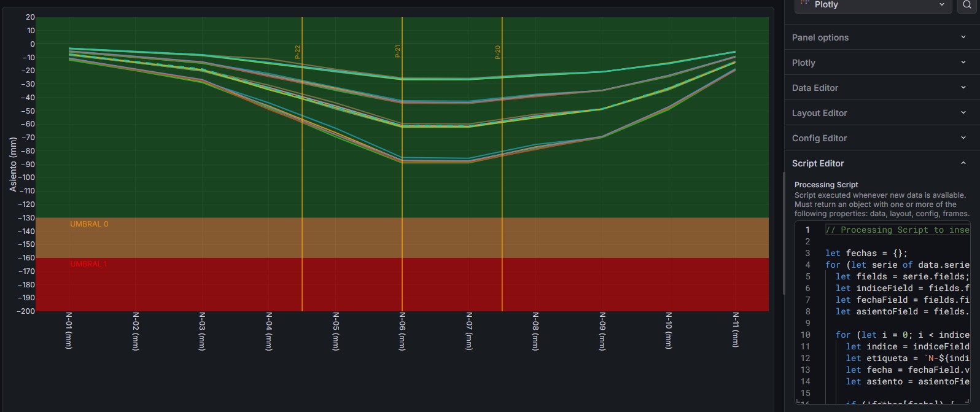Click the options pane vertical scrollbar
Viewport: 980px width, 412px height.
pos(783,233)
